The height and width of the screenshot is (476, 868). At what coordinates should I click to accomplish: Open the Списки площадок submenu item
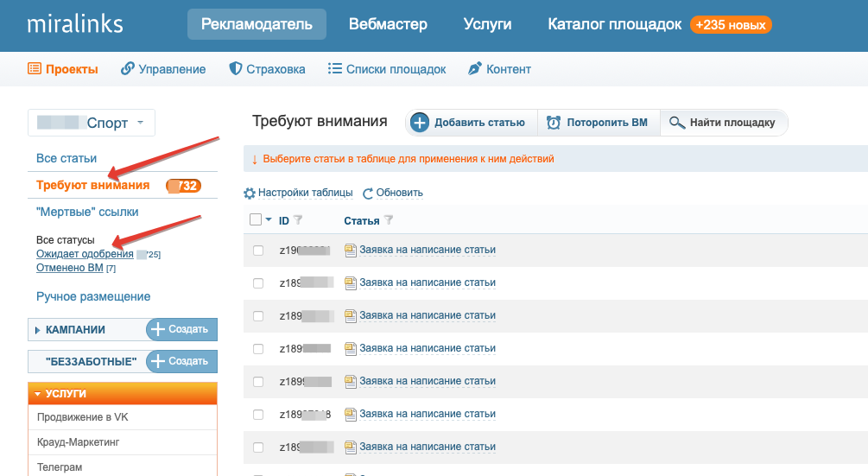coord(387,69)
